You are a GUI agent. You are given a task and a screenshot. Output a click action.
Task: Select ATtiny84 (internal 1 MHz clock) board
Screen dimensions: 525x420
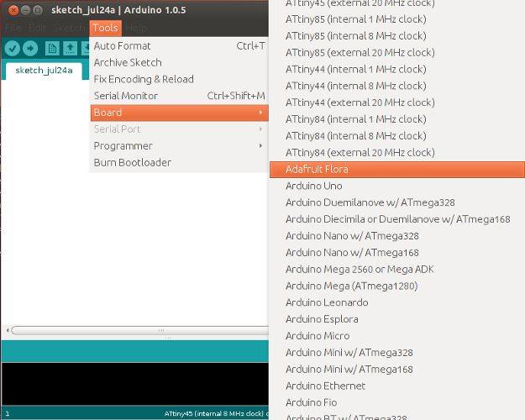point(397,119)
